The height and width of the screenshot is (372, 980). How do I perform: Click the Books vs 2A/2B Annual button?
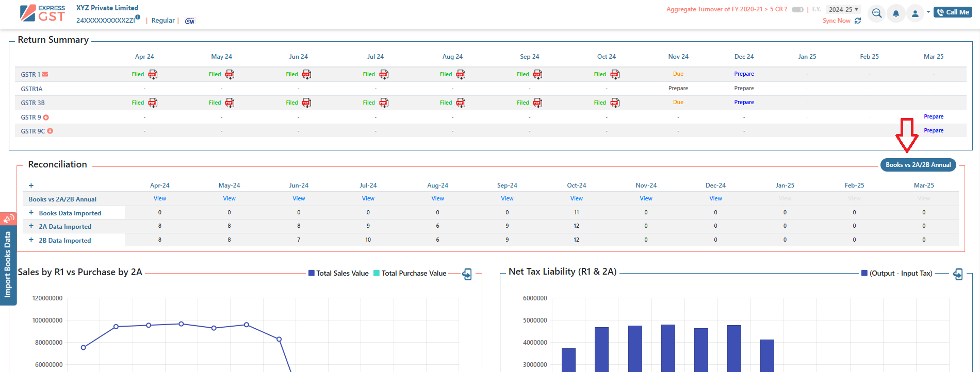coord(918,165)
